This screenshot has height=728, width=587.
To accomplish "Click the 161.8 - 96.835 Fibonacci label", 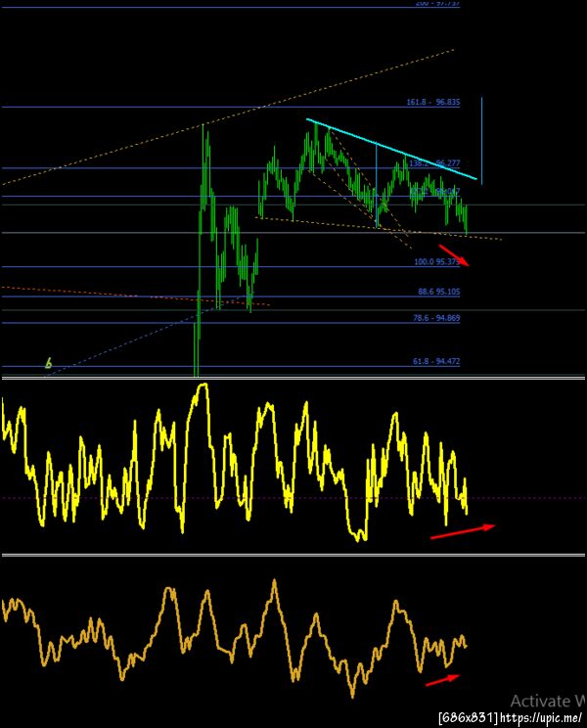I will (x=433, y=102).
